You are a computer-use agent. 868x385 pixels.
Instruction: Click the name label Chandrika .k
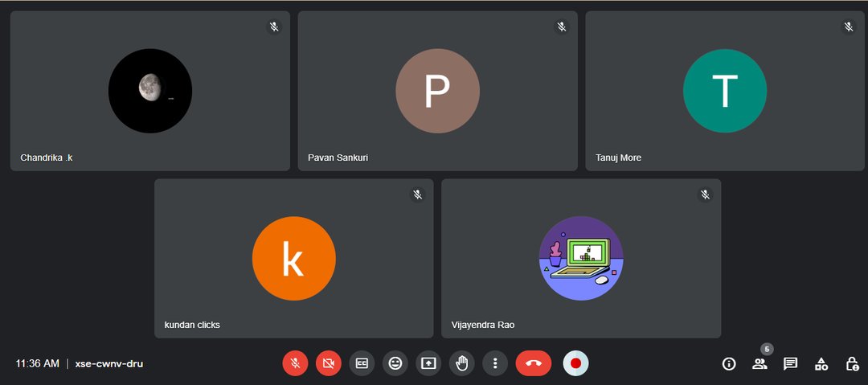point(47,158)
